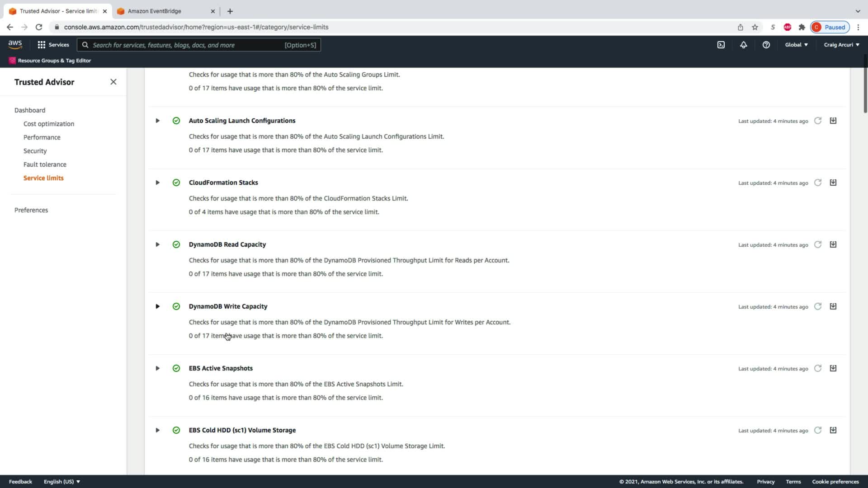
Task: Open AWS CloudShell icon in header
Action: pyautogui.click(x=721, y=45)
